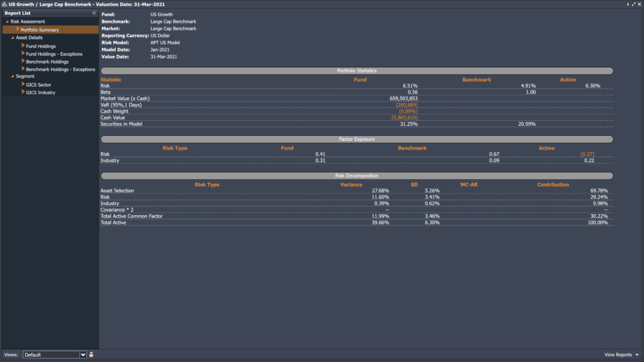
Task: Open Benchmark Holdings - Exceptions report
Action: [x=60, y=69]
